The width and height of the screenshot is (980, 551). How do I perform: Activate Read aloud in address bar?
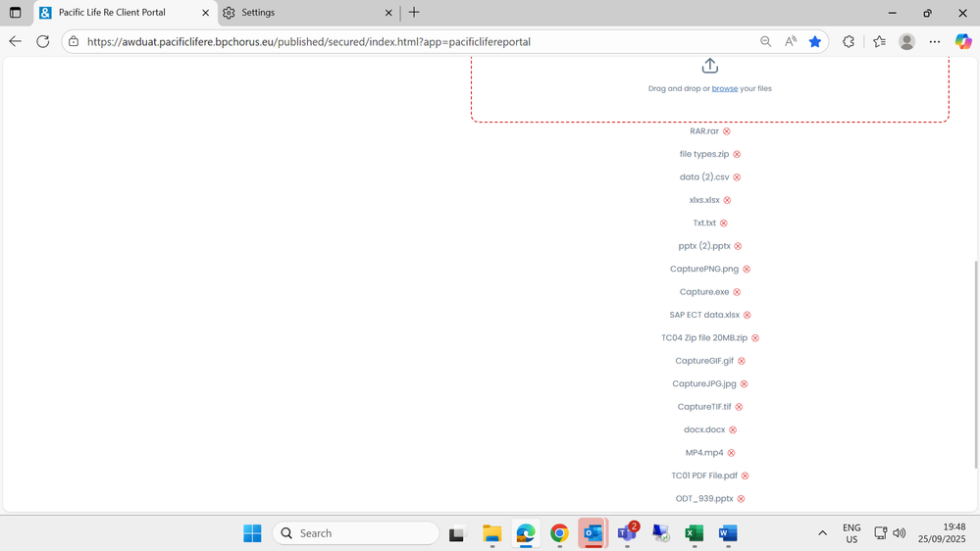[x=791, y=42]
